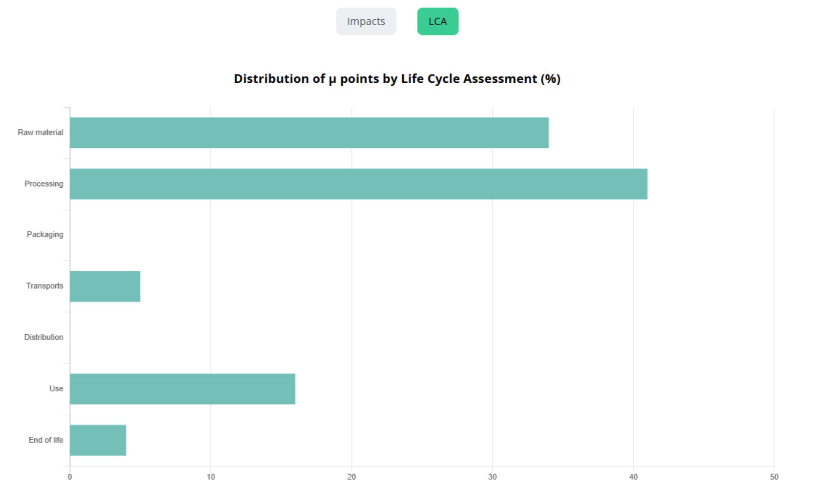Click the 10 tick on x-axis
Image resolution: width=814 pixels, height=504 pixels.
211,477
